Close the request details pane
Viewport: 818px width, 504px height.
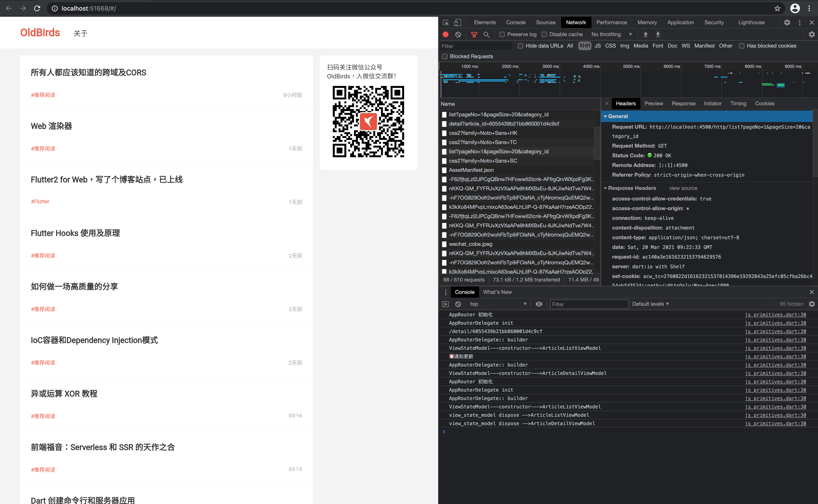pyautogui.click(x=607, y=103)
